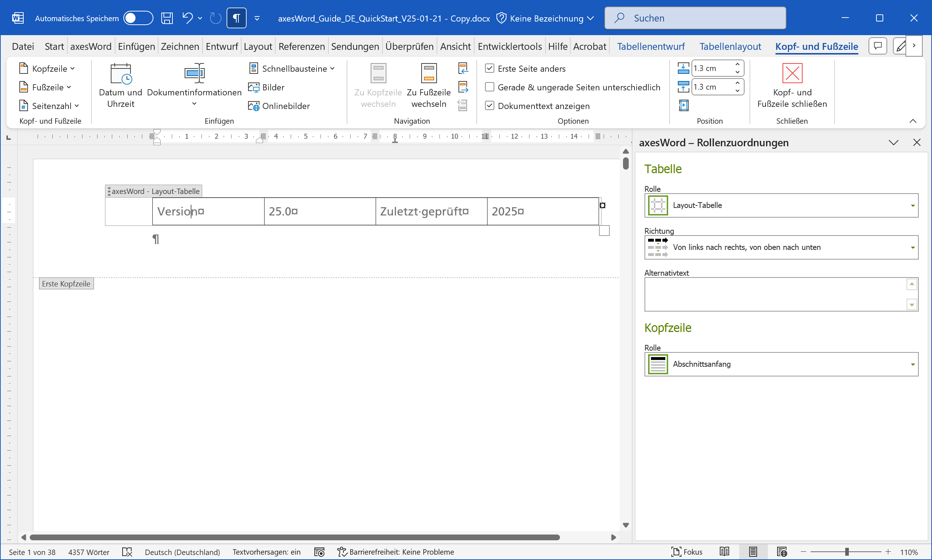
Task: Toggle Automatisches Speichern switch
Action: 138,18
